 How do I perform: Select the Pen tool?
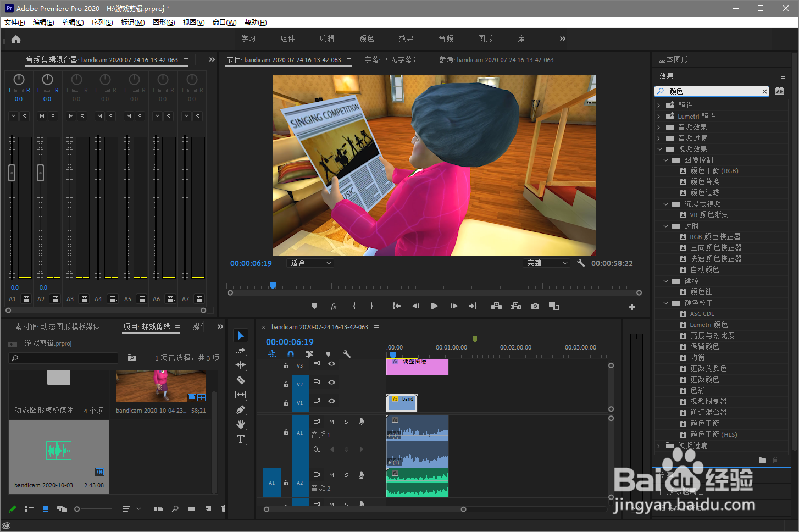(241, 409)
